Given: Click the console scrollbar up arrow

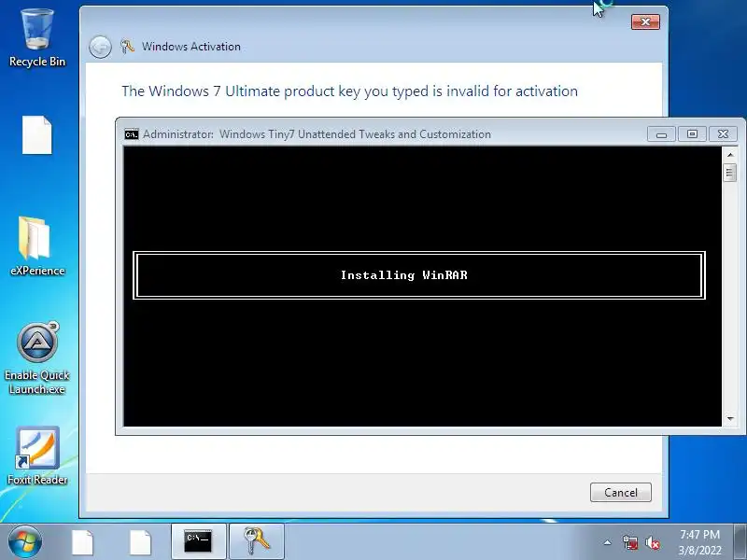Looking at the screenshot, I should click(x=730, y=155).
